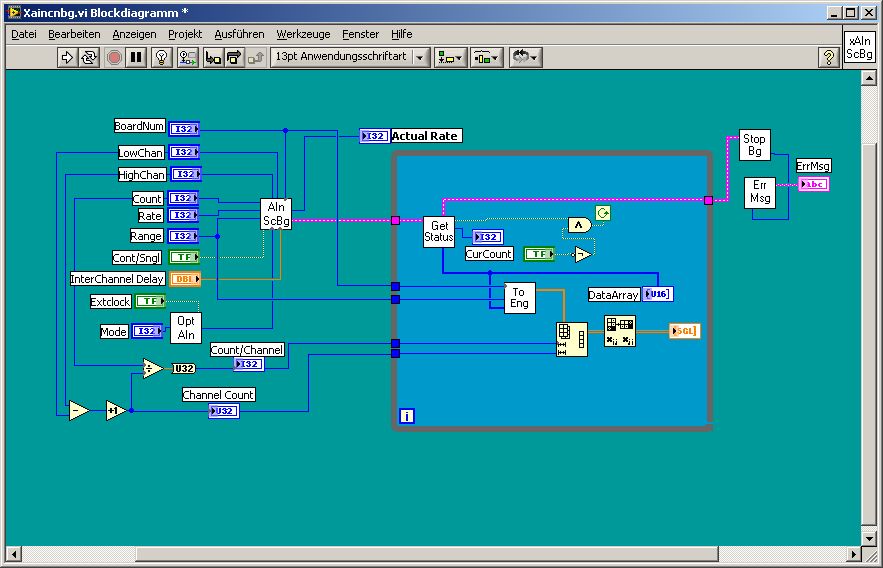Screen dimensions: 883x568
Task: Click the context help question mark
Action: pos(828,57)
